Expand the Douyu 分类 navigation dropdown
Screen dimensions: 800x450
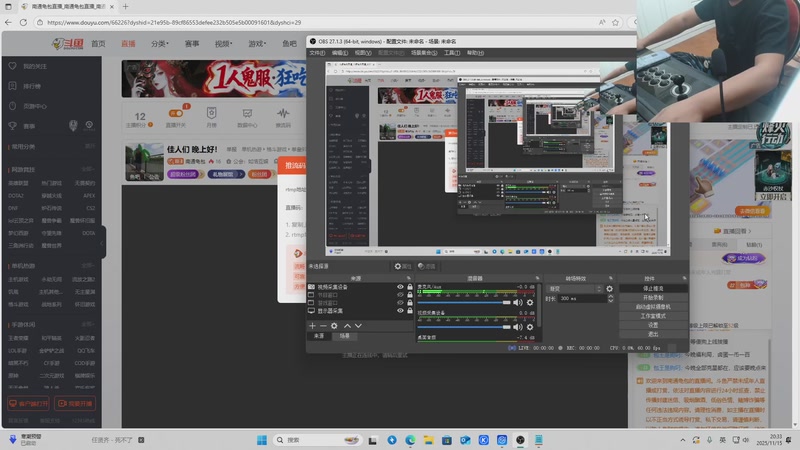pos(160,44)
